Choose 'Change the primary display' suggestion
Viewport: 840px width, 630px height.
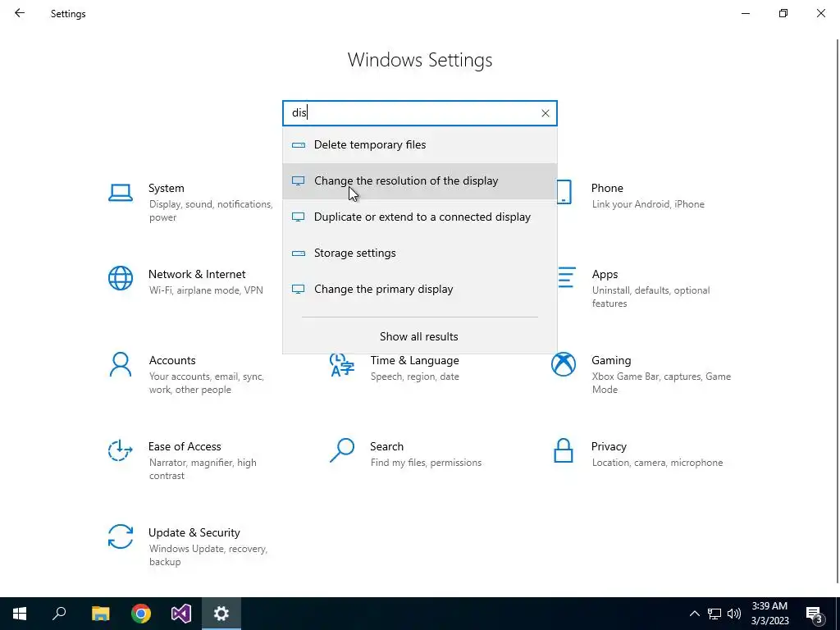coord(420,290)
